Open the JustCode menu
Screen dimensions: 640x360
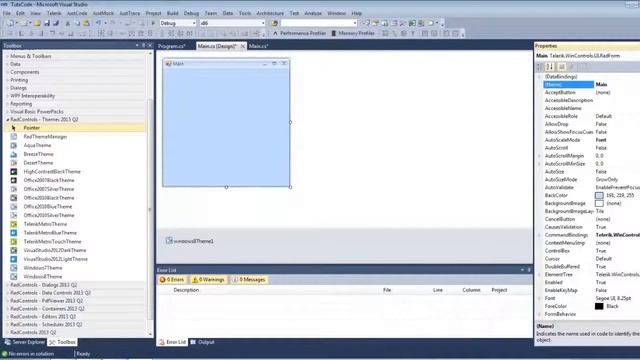click(x=77, y=13)
